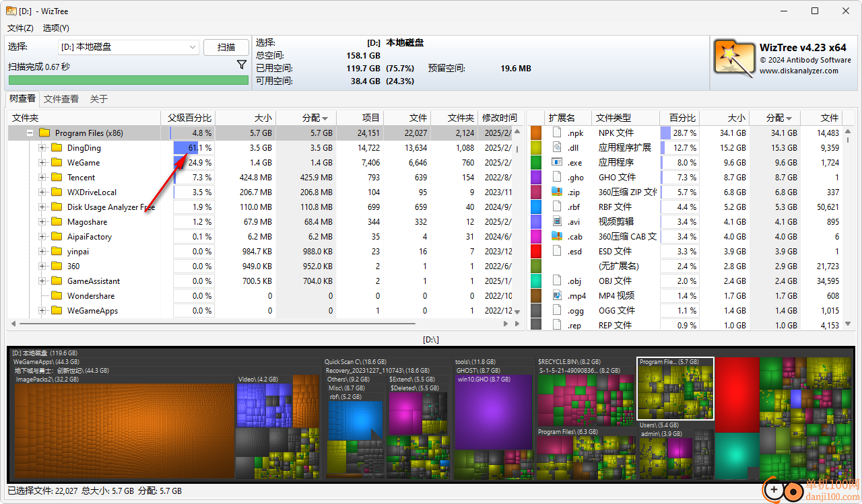Click the WizTree wizard logo image
This screenshot has width=862, height=504.
pos(734,57)
